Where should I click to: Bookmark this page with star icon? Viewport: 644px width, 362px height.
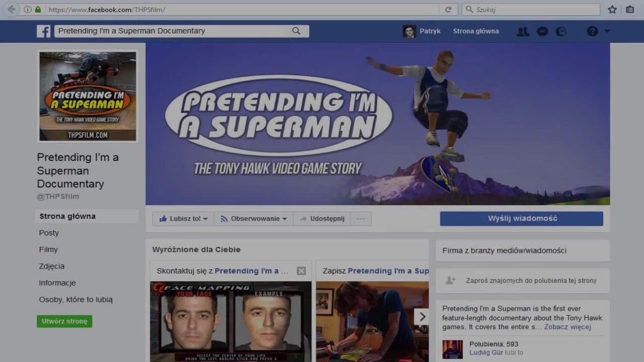[x=612, y=10]
